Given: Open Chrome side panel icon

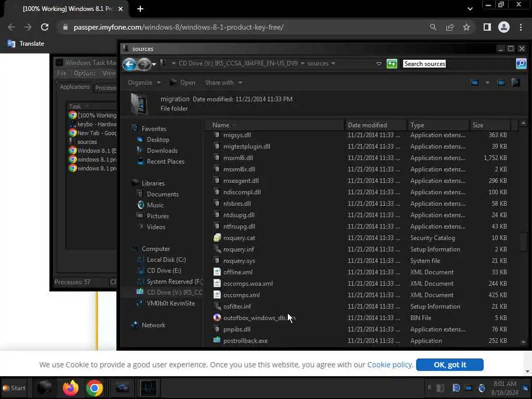Looking at the screenshot, I should coord(487,27).
